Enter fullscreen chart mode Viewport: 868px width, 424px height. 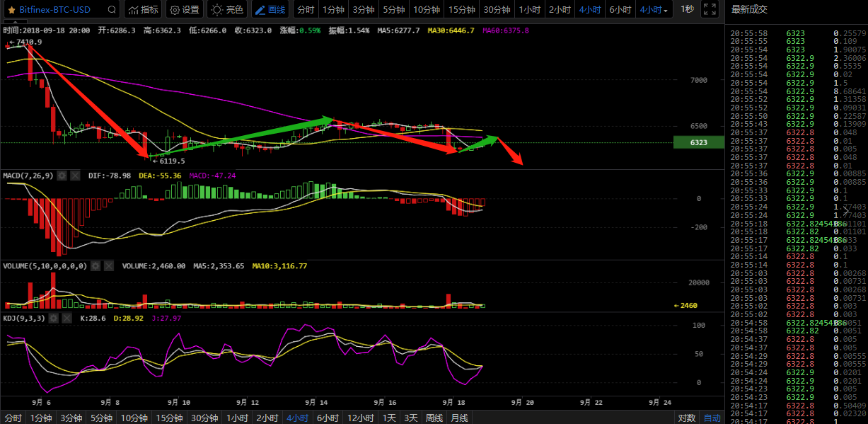(712, 9)
